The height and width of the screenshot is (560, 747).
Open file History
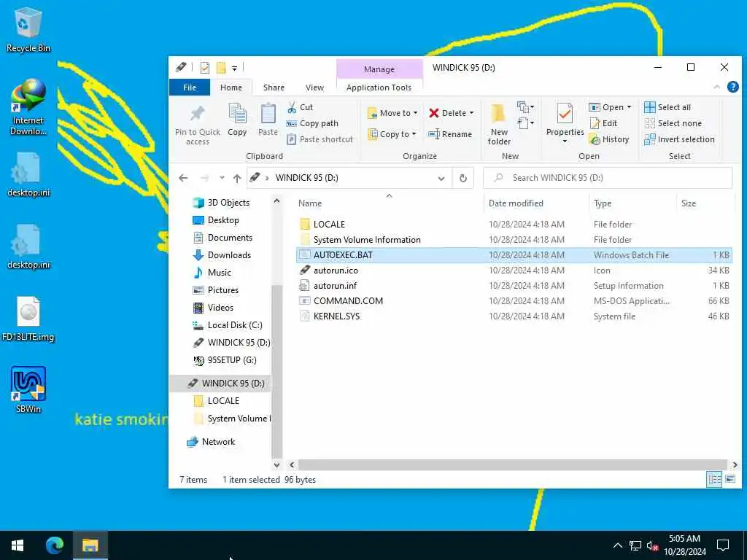(609, 139)
